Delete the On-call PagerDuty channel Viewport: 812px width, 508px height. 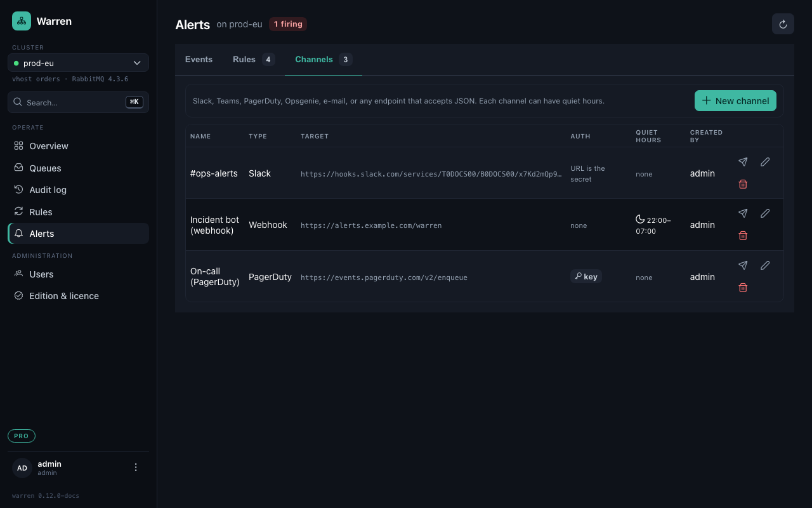tap(743, 288)
